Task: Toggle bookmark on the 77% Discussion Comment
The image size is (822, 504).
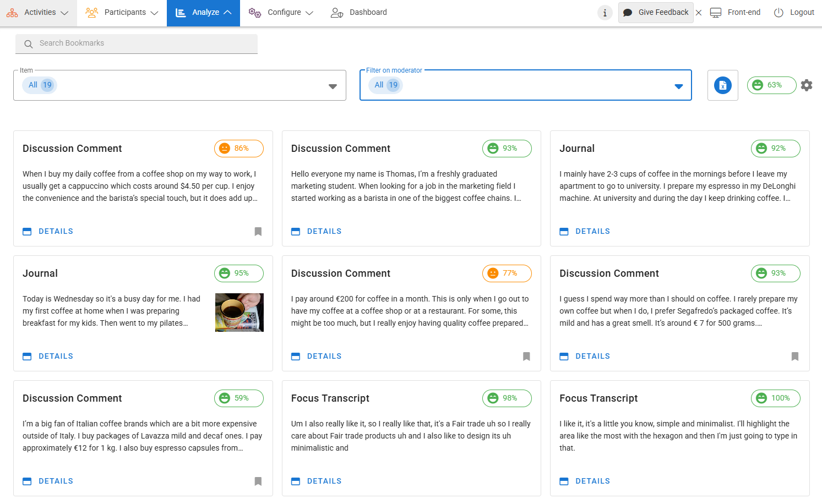Action: [x=526, y=357]
